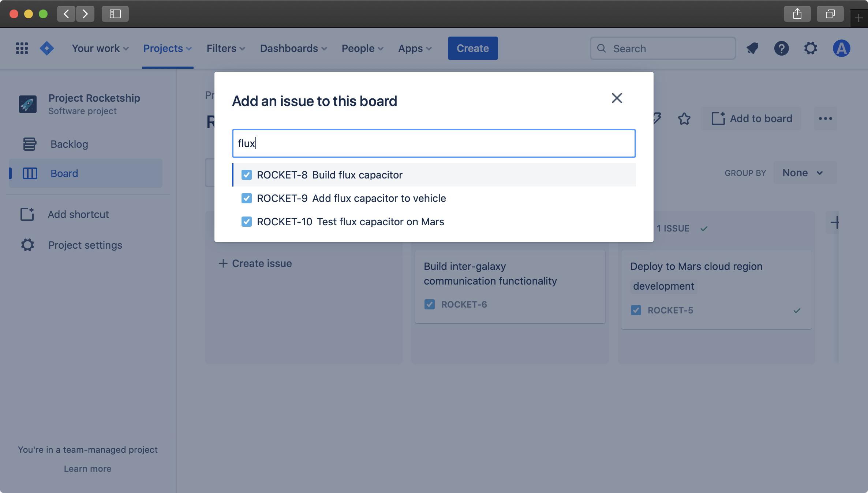
Task: Open the notifications bell icon
Action: [752, 48]
